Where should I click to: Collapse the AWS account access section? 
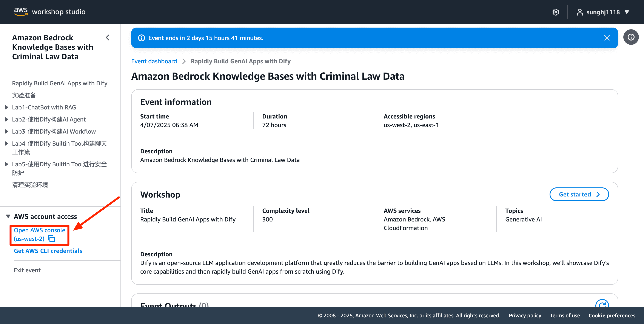click(8, 216)
